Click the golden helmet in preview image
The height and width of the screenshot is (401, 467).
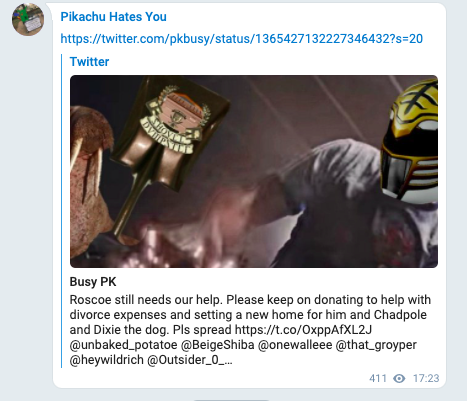pyautogui.click(x=410, y=140)
